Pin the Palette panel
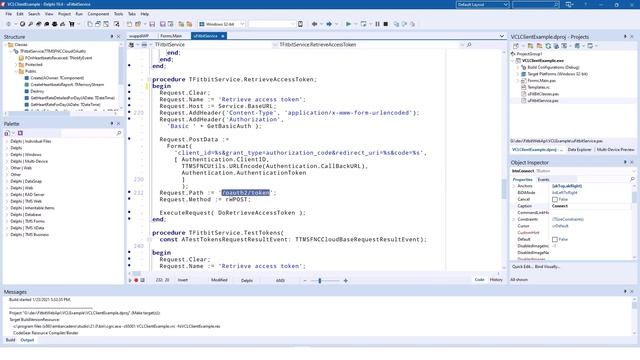The image size is (640, 360). pos(112,123)
